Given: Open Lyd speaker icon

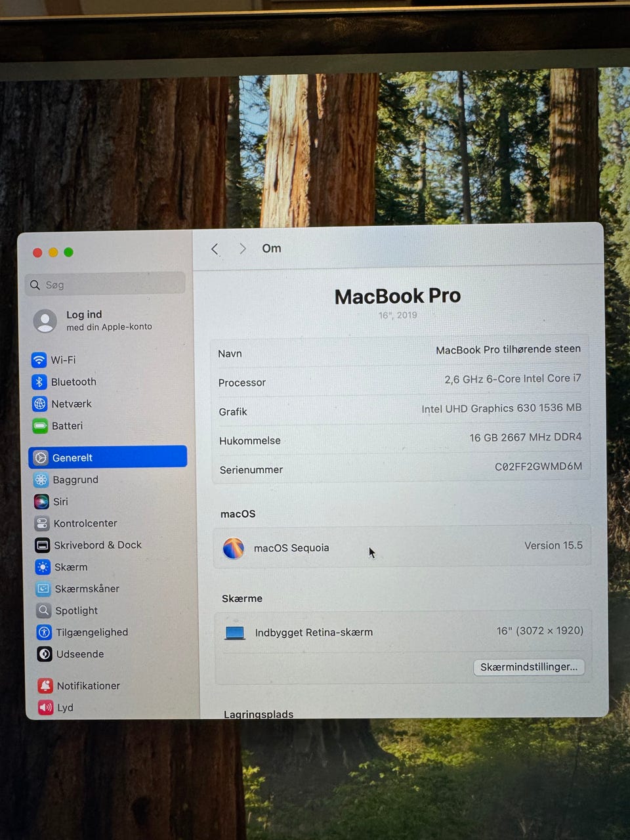Looking at the screenshot, I should 45,707.
